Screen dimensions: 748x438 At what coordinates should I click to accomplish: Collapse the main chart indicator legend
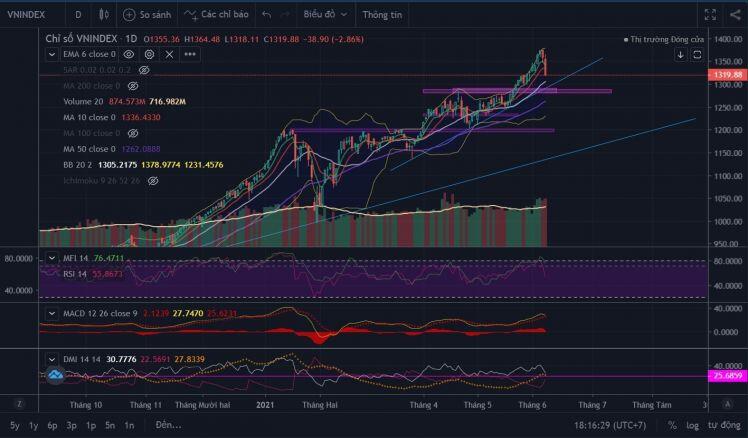52,54
